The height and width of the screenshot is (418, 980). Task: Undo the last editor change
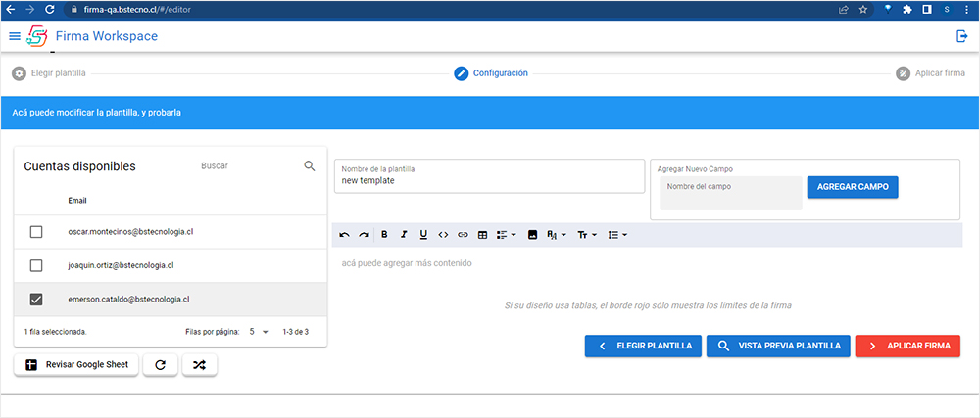pyautogui.click(x=344, y=235)
